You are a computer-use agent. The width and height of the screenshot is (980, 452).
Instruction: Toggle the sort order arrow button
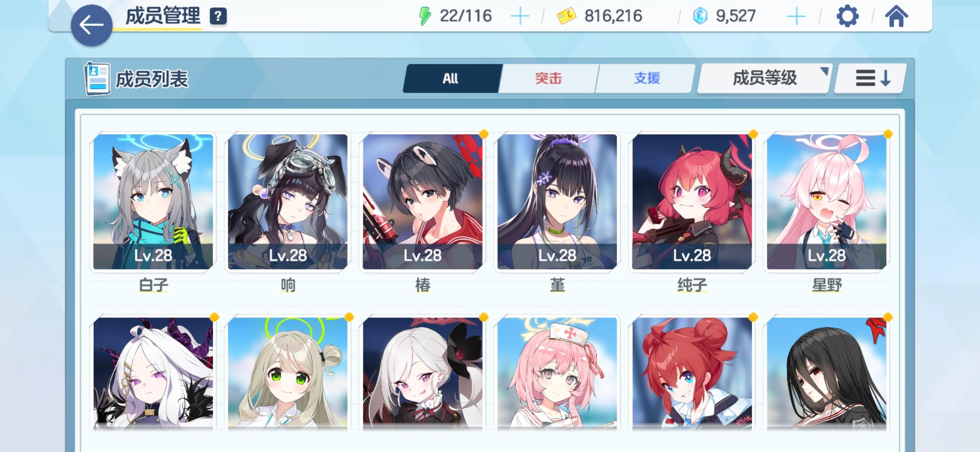871,78
